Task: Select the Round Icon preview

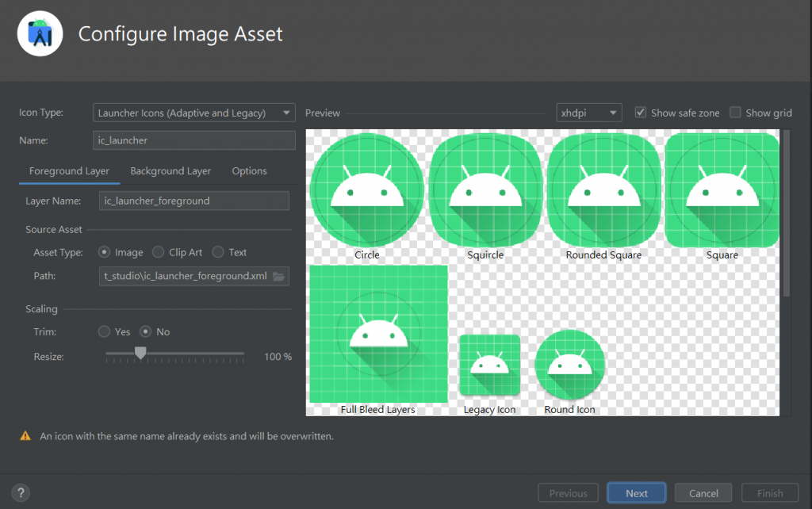Action: (x=569, y=365)
